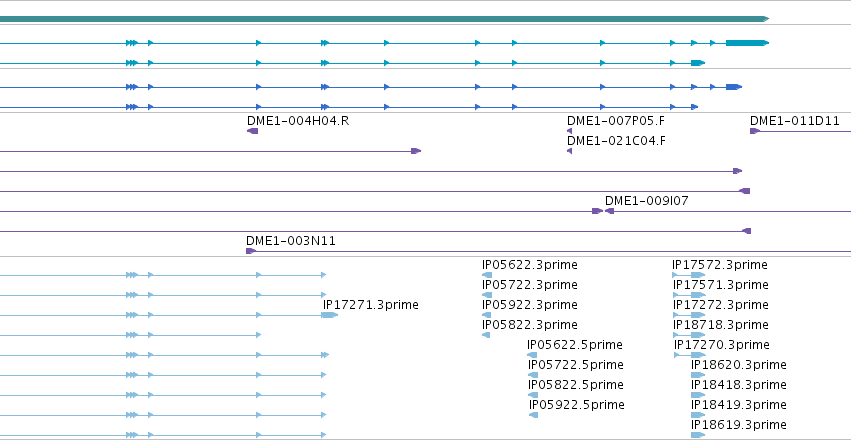The image size is (851, 440).
Task: Click the IP18619.3prime label
Action: (739, 424)
